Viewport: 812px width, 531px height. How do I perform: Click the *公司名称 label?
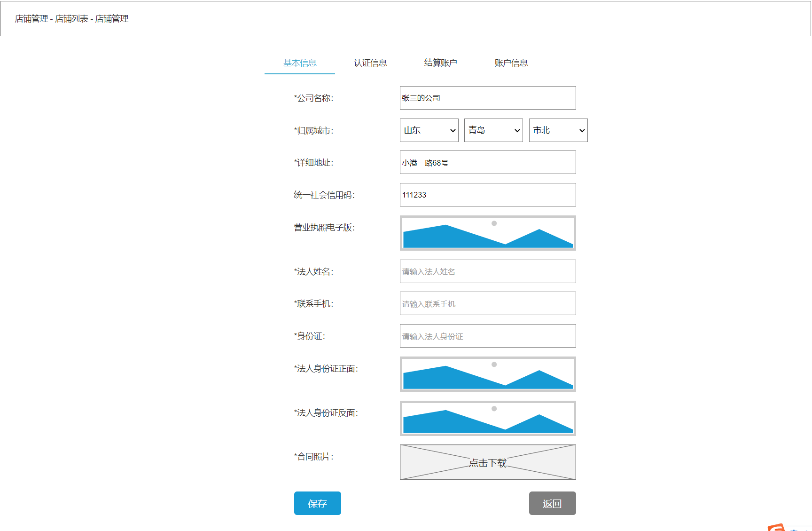pyautogui.click(x=314, y=98)
